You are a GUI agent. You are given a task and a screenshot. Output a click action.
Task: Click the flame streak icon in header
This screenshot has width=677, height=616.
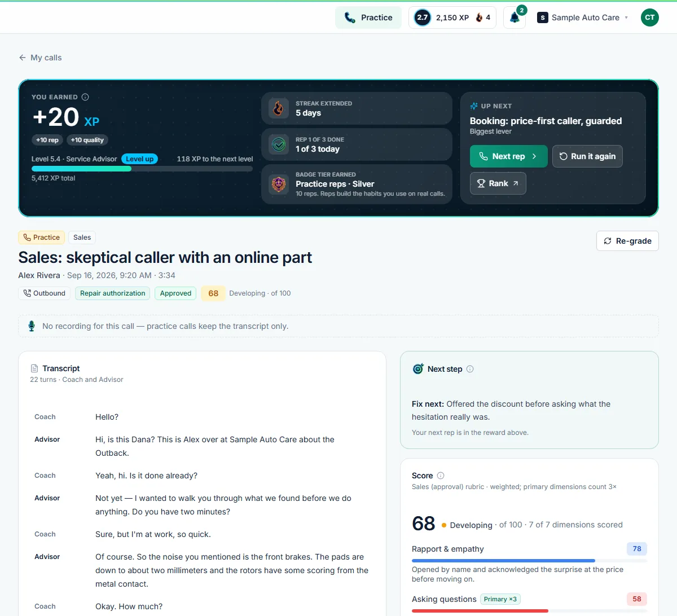pyautogui.click(x=479, y=17)
